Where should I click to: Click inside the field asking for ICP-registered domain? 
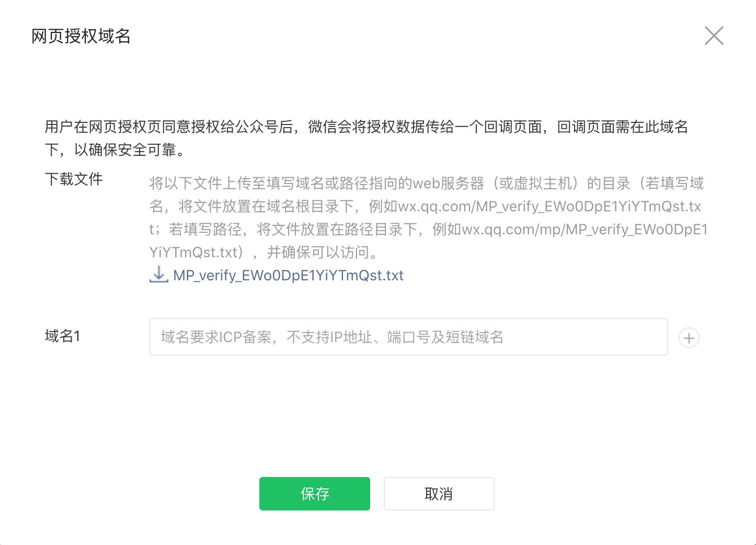[x=408, y=337]
